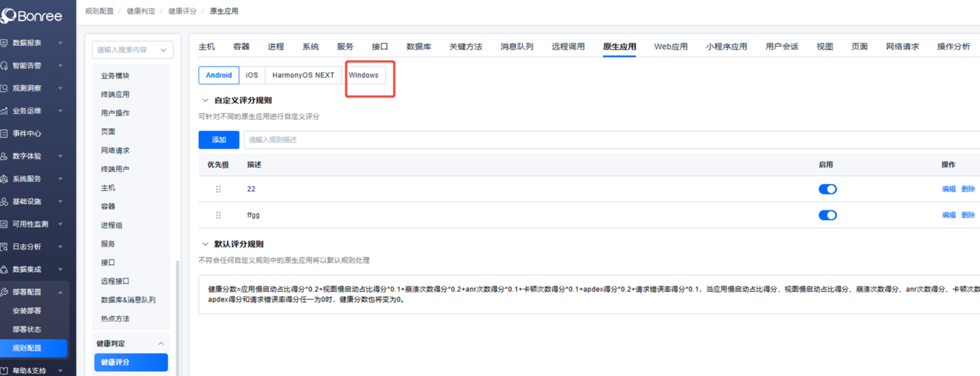The width and height of the screenshot is (980, 376).
Task: Expand the 智能告警 menu arrow
Action: tap(60, 66)
